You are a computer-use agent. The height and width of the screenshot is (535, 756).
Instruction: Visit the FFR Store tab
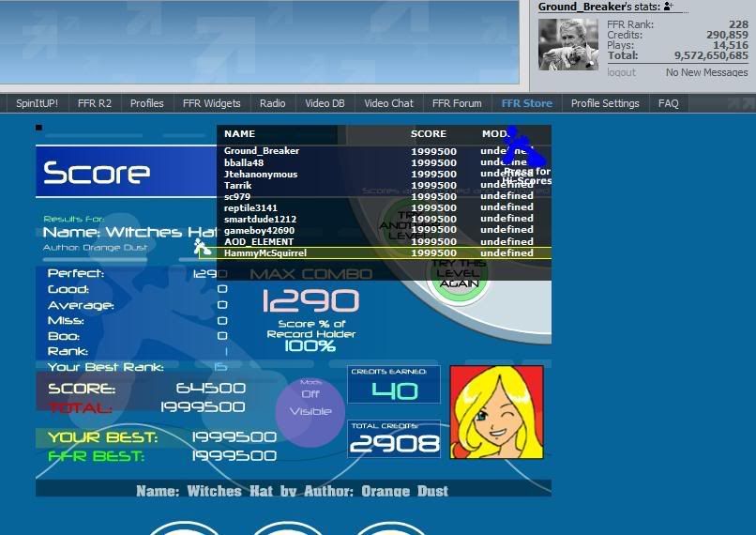click(x=526, y=103)
